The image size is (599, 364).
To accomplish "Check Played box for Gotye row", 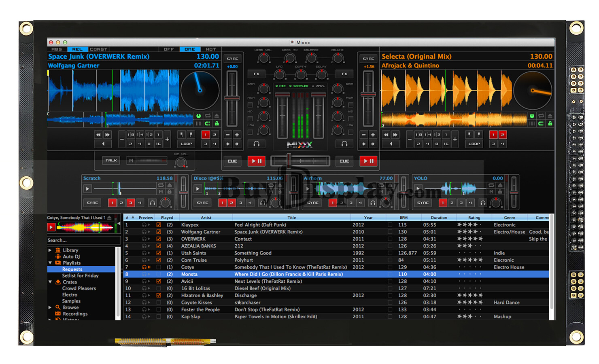I will coord(159,267).
